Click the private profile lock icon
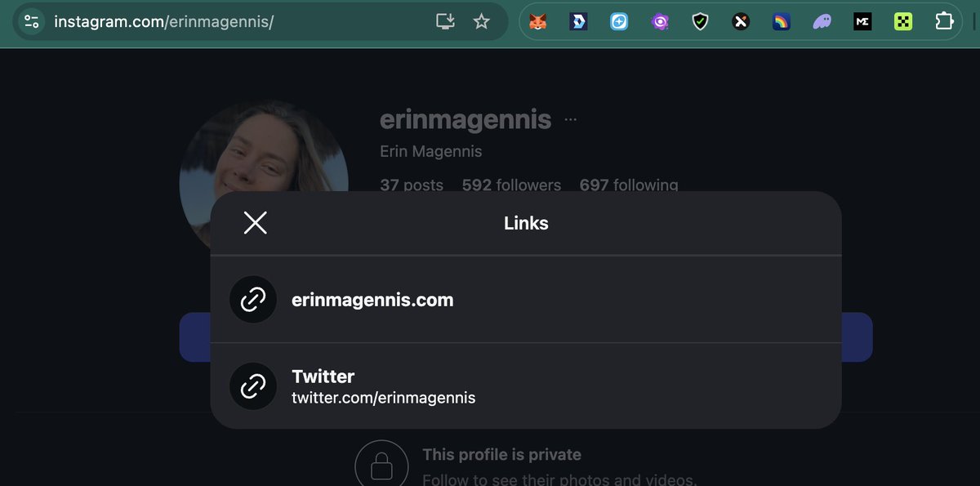The image size is (980, 486). (381, 466)
